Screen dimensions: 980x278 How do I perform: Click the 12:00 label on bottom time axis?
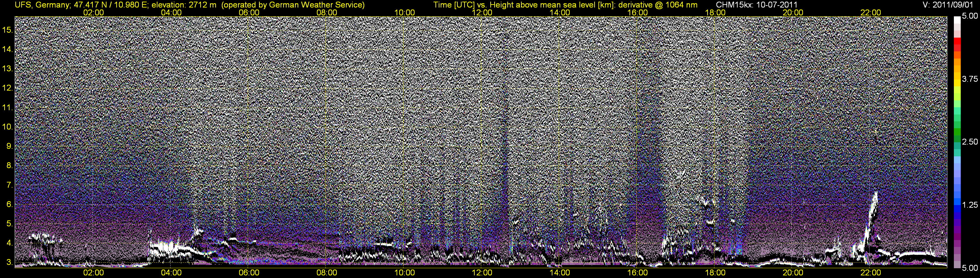(482, 273)
